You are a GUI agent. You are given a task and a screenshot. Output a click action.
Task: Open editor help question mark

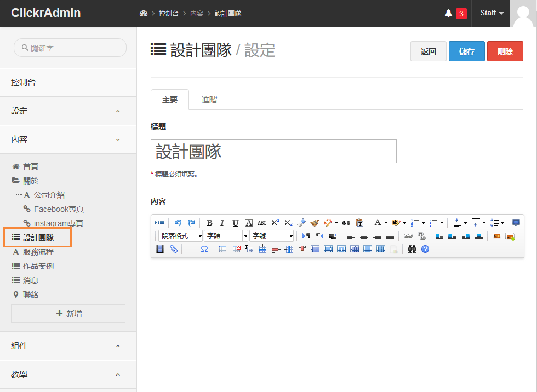(x=425, y=249)
